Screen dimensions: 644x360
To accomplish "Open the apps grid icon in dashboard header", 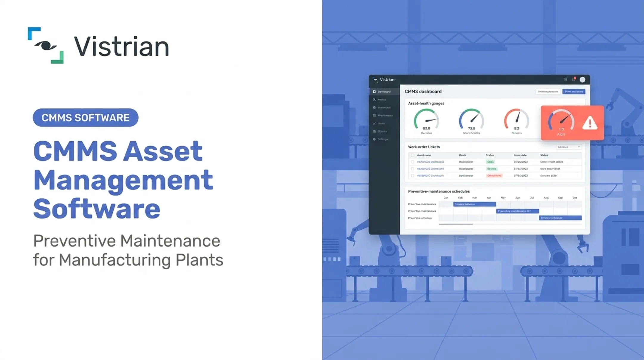I will tap(566, 80).
